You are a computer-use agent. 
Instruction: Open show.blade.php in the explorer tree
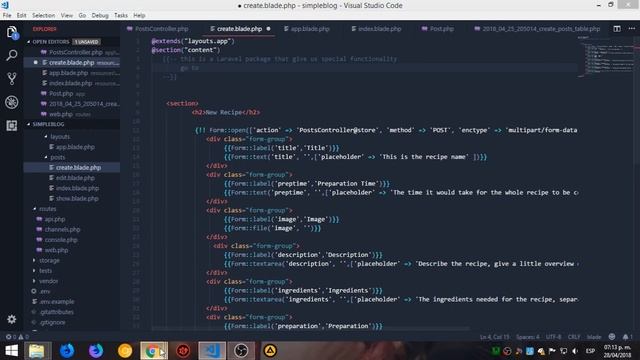(77, 199)
